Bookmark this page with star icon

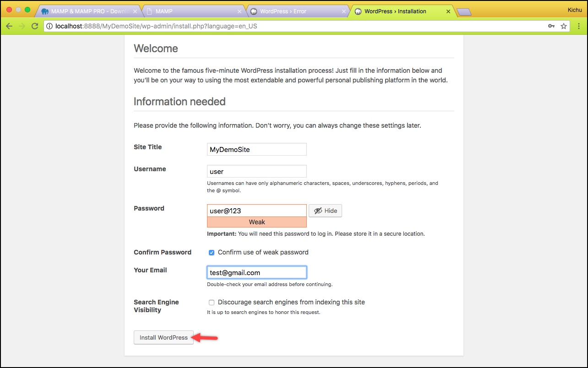point(564,26)
